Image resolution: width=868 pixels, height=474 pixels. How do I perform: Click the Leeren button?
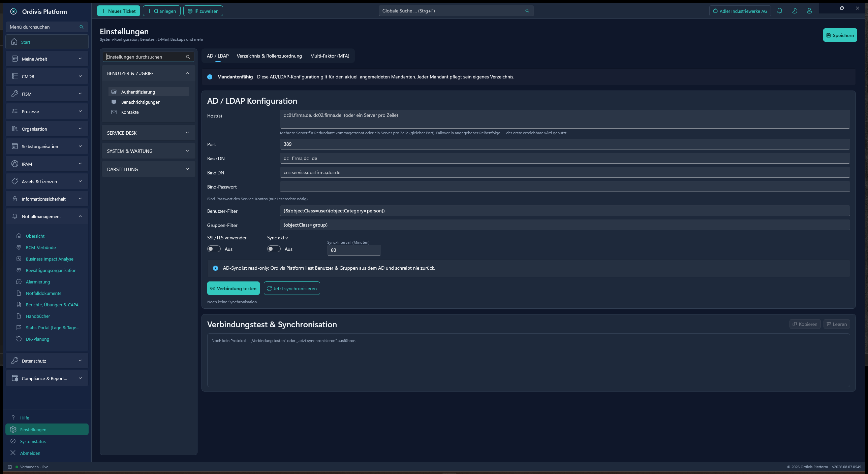pos(836,324)
